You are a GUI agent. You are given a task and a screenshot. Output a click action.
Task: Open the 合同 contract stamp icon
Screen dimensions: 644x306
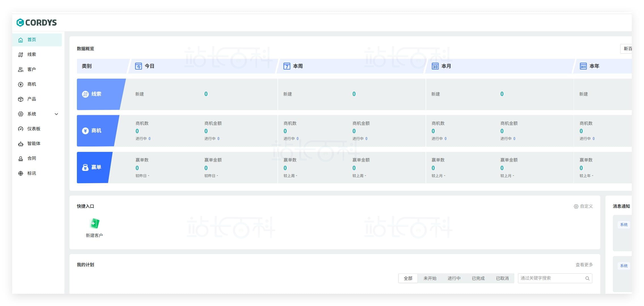[x=21, y=159]
